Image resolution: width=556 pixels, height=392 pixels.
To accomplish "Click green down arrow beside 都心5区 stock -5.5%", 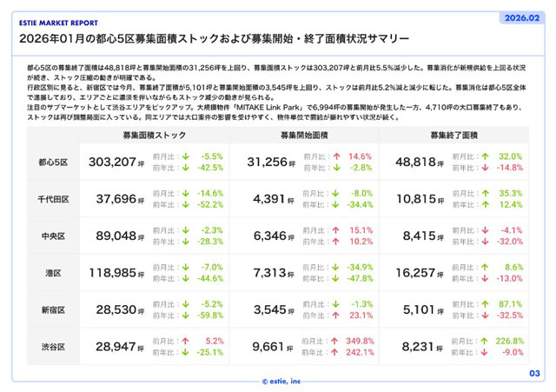I will tap(185, 156).
